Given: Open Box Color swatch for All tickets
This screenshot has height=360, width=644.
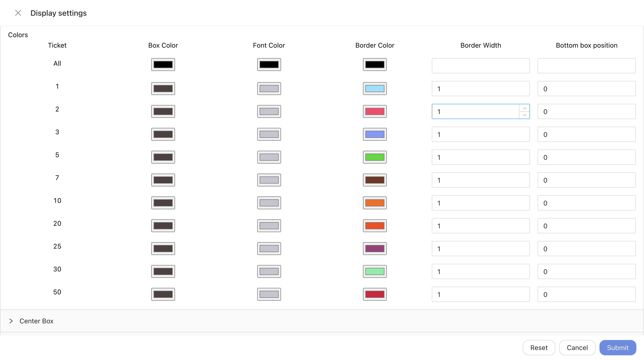Looking at the screenshot, I should (163, 65).
